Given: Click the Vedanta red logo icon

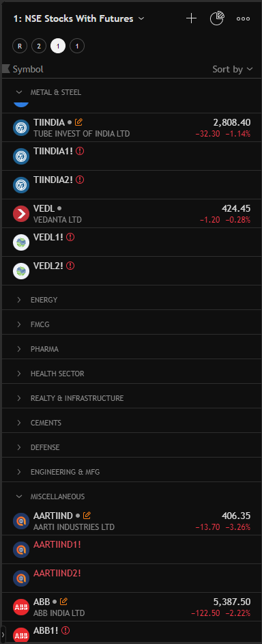Looking at the screenshot, I should (21, 214).
